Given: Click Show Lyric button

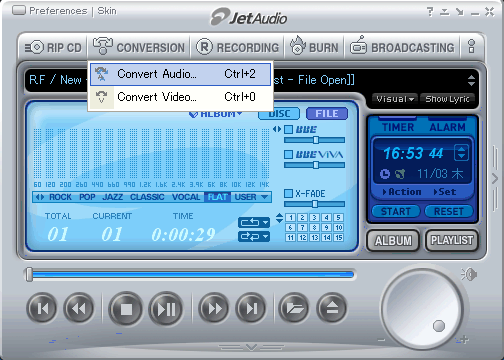Looking at the screenshot, I should (447, 99).
